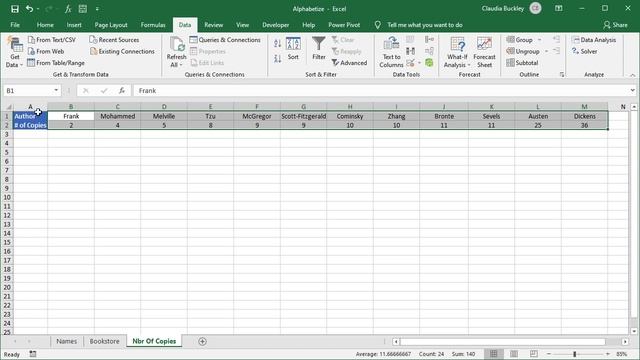Open the Sort dialog
Image resolution: width=640 pixels, height=360 pixels.
(293, 49)
